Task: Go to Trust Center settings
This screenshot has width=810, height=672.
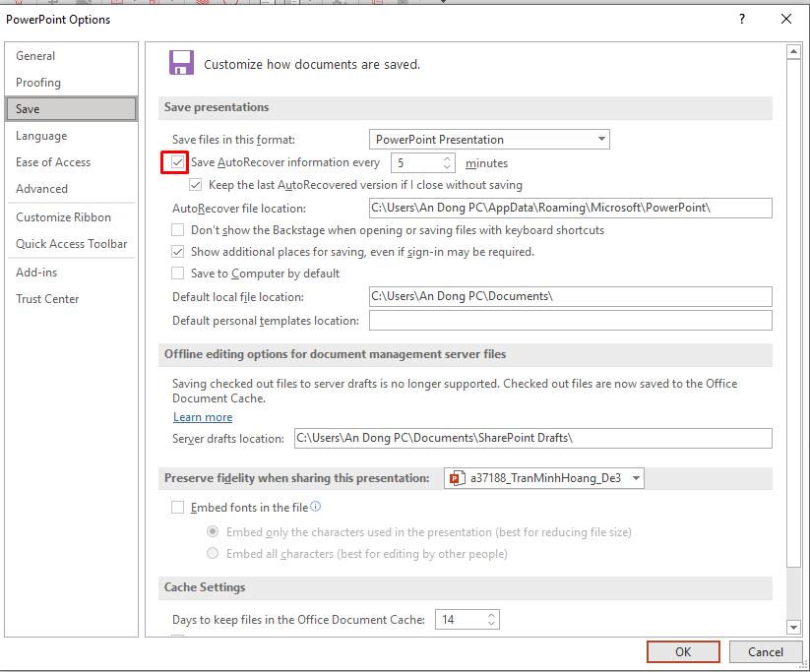Action: (47, 299)
